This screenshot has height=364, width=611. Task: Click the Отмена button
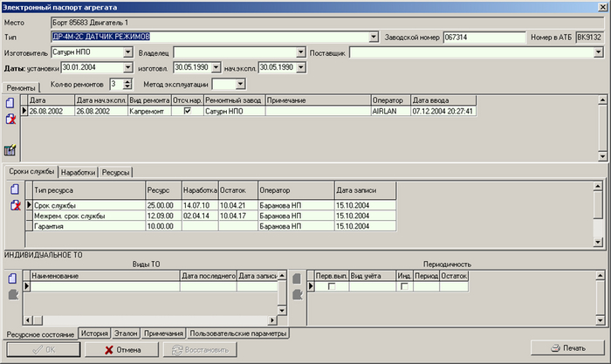coord(122,349)
